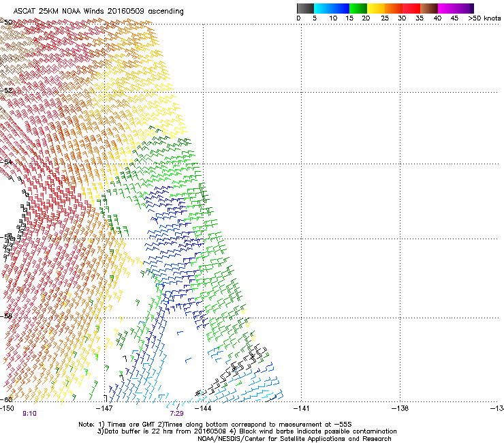Image resolution: width=504 pixels, height=443 pixels.
Task: Click the '>50 knots' legend label
Action: click(x=484, y=18)
